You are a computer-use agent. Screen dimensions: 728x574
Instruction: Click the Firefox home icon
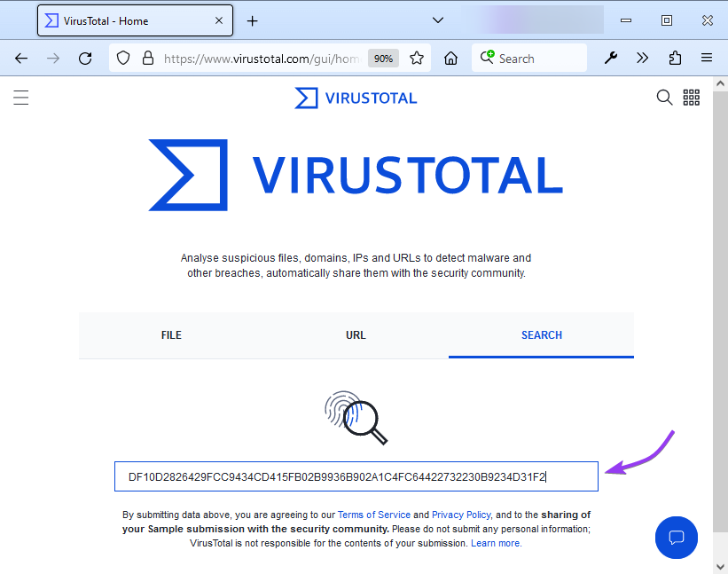pyautogui.click(x=451, y=59)
